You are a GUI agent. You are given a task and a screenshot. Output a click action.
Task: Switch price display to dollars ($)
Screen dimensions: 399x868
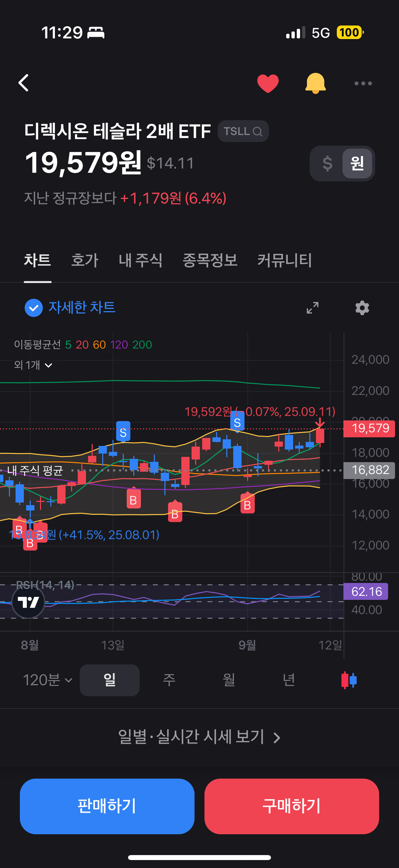327,164
